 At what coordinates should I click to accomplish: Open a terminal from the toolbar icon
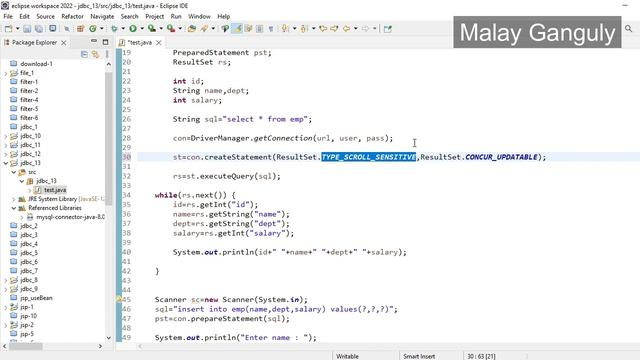[53, 29]
